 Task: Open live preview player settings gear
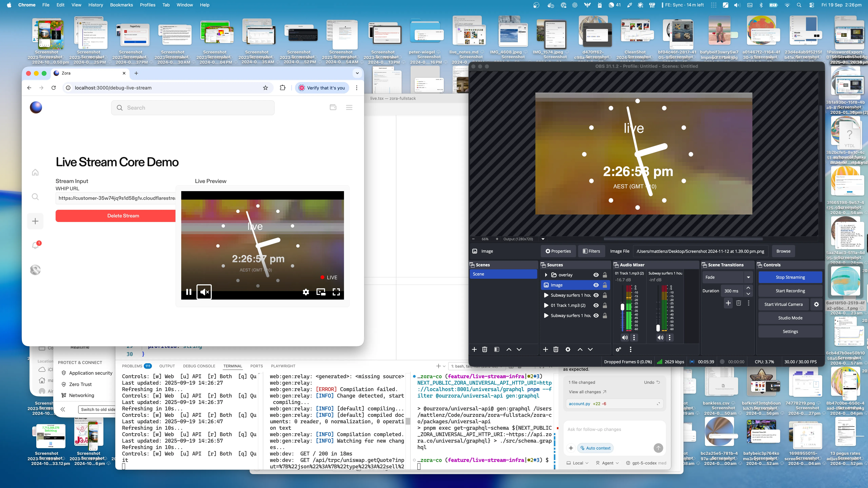(x=306, y=292)
